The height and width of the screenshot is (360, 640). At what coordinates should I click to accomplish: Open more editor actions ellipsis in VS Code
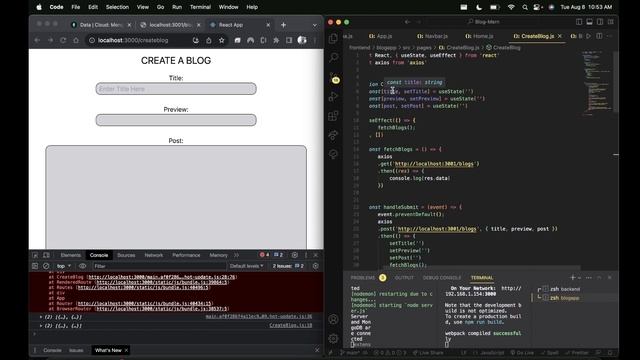[609, 36]
